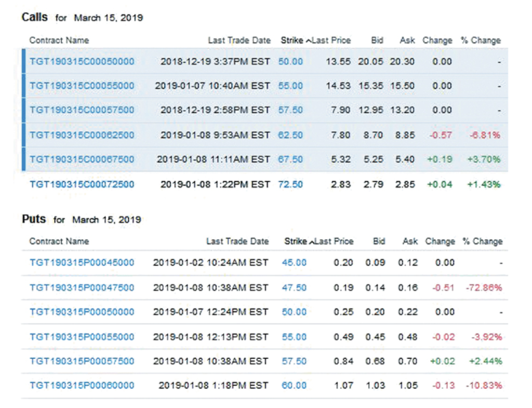Click the -10.83% change value
The width and height of the screenshot is (532, 408).
point(484,386)
